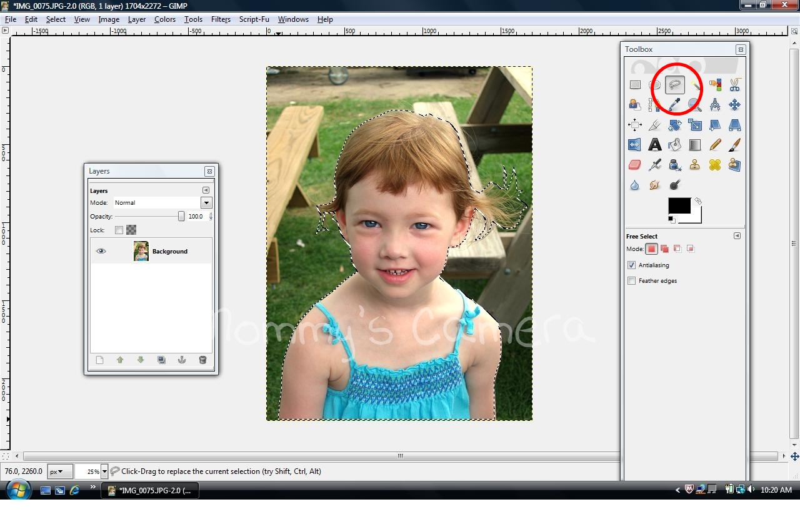Duplicate the layer in Layers panel

161,360
